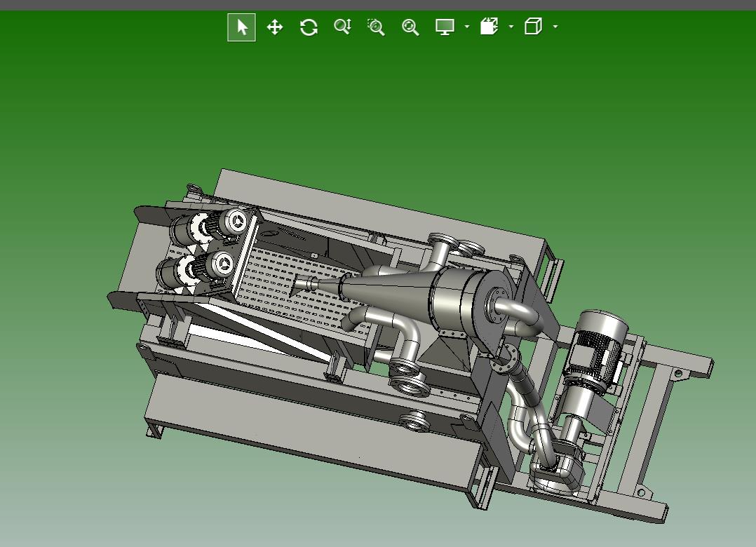The image size is (756, 547).
Task: Open the display style dropdown arrow
Action: (x=467, y=27)
